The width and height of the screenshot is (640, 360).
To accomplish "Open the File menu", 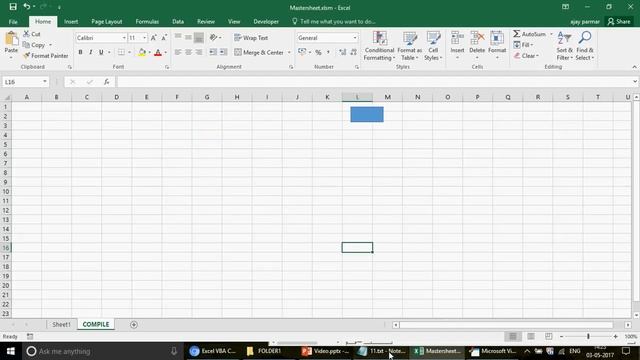I will pos(13,22).
